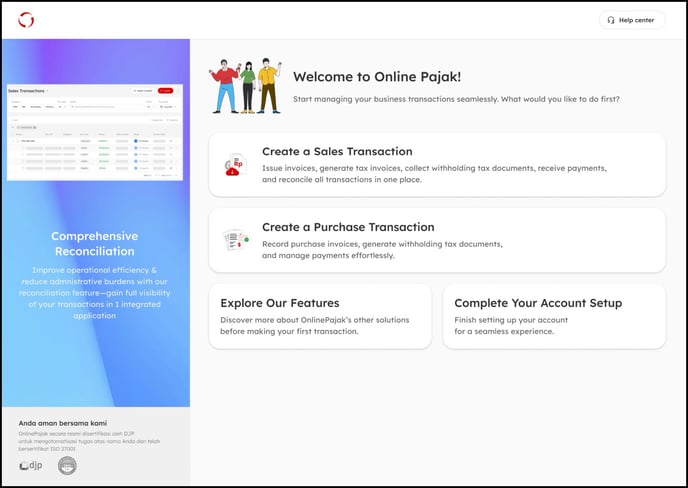Click the 'Start managing your business transactions' subtitle
688x488 pixels.
point(456,99)
